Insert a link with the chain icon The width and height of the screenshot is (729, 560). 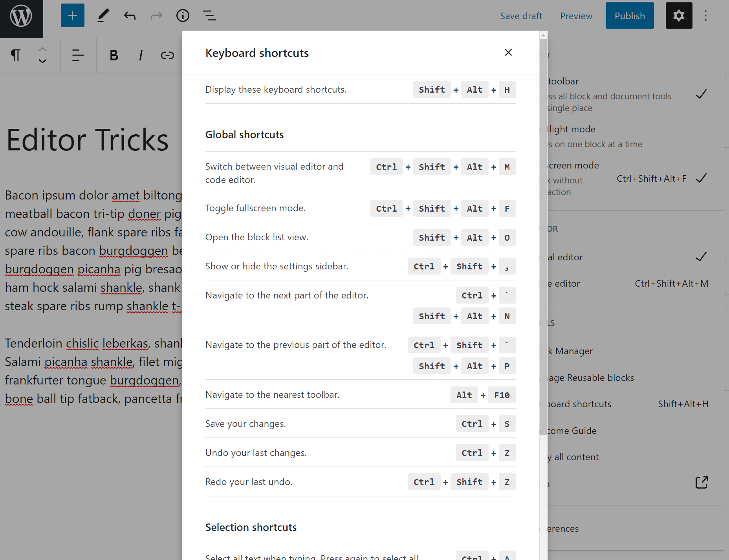[x=168, y=55]
